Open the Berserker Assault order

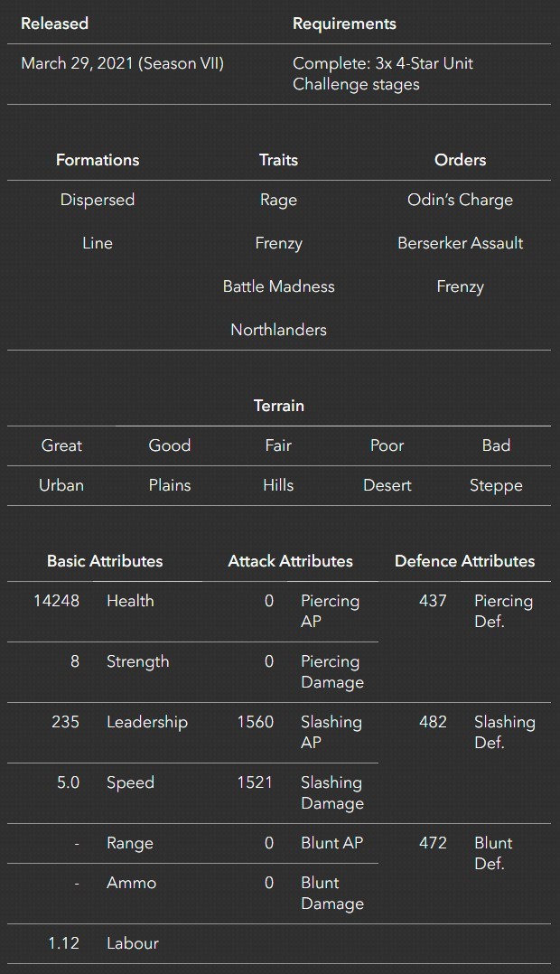click(460, 243)
